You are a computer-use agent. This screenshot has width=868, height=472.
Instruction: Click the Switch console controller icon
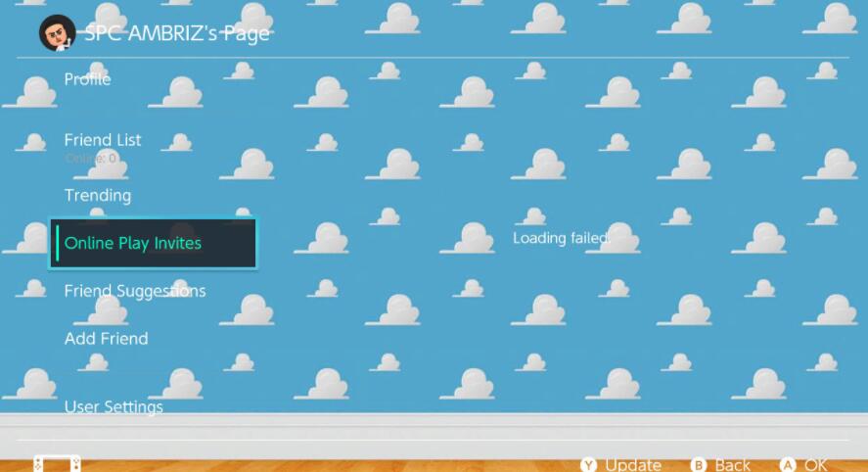(x=57, y=464)
